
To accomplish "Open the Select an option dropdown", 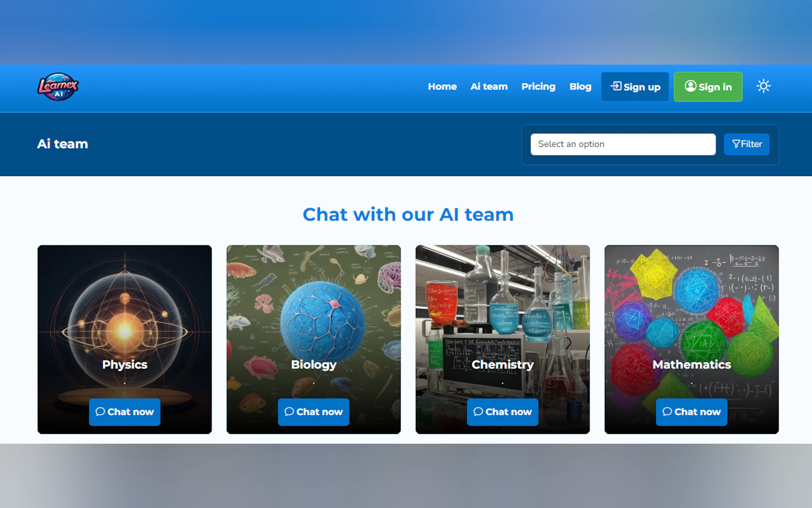I will click(623, 144).
